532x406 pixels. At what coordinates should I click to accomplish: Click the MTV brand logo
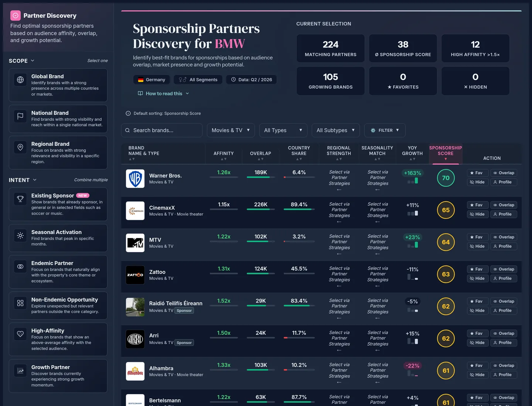[x=135, y=243]
